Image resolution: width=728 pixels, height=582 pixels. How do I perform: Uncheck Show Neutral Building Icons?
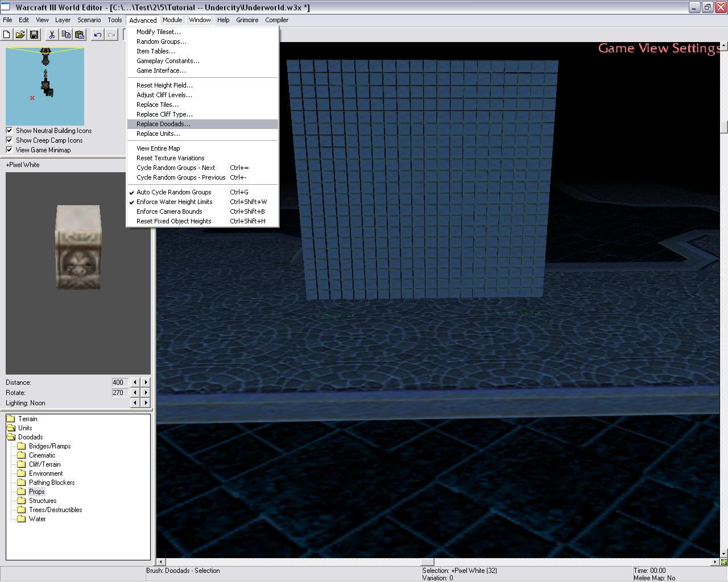pyautogui.click(x=9, y=131)
